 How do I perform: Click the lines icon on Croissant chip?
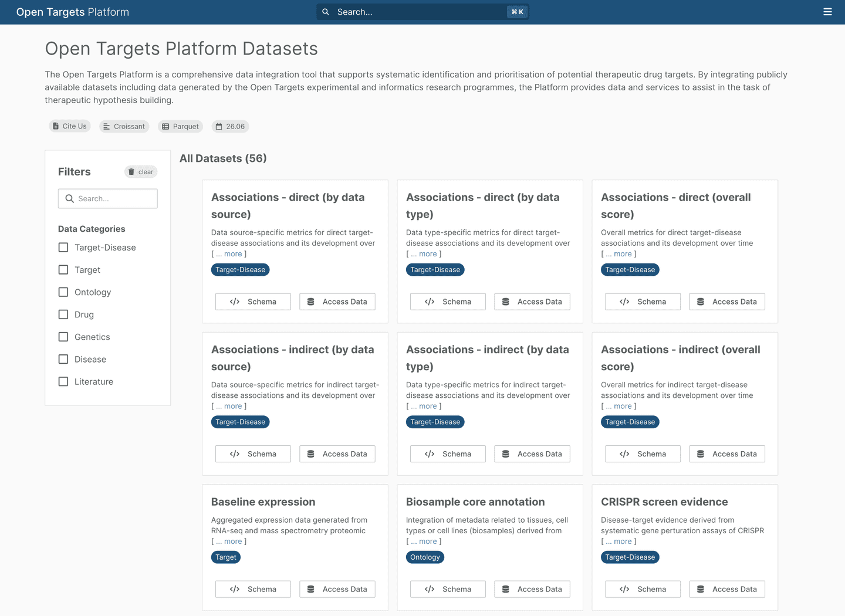(106, 127)
